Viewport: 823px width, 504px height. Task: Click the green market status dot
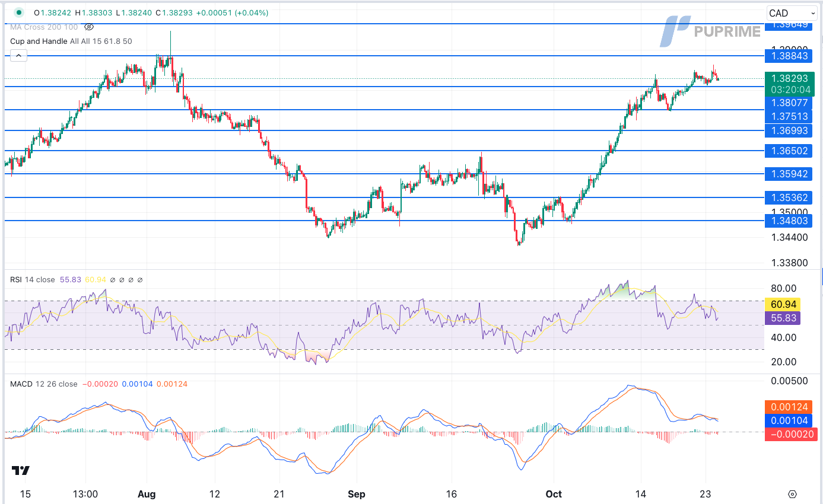pos(19,12)
